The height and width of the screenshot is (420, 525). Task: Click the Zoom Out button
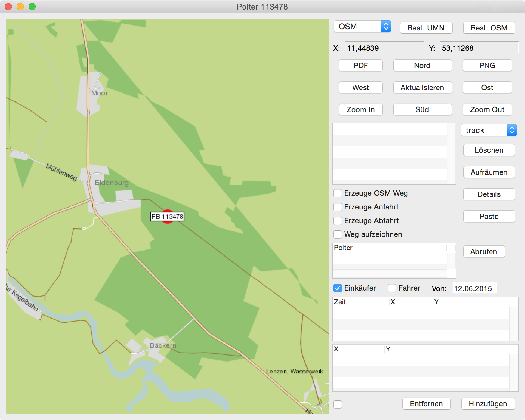click(x=487, y=109)
